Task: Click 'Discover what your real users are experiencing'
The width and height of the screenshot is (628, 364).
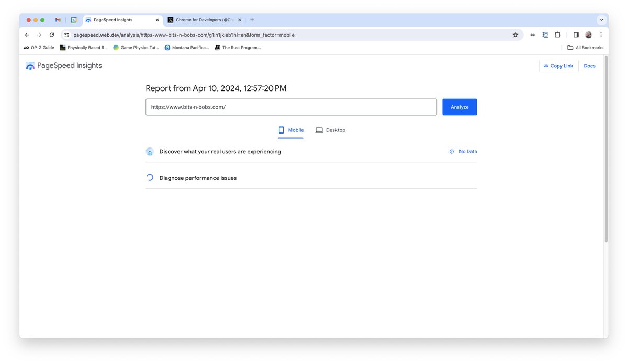Action: click(x=220, y=152)
